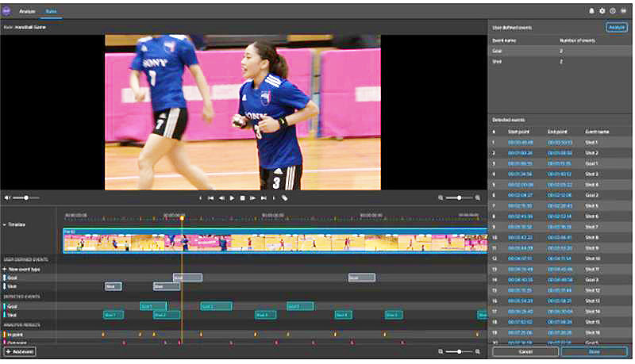Select the Rules tab
The width and height of the screenshot is (635, 364).
(52, 11)
